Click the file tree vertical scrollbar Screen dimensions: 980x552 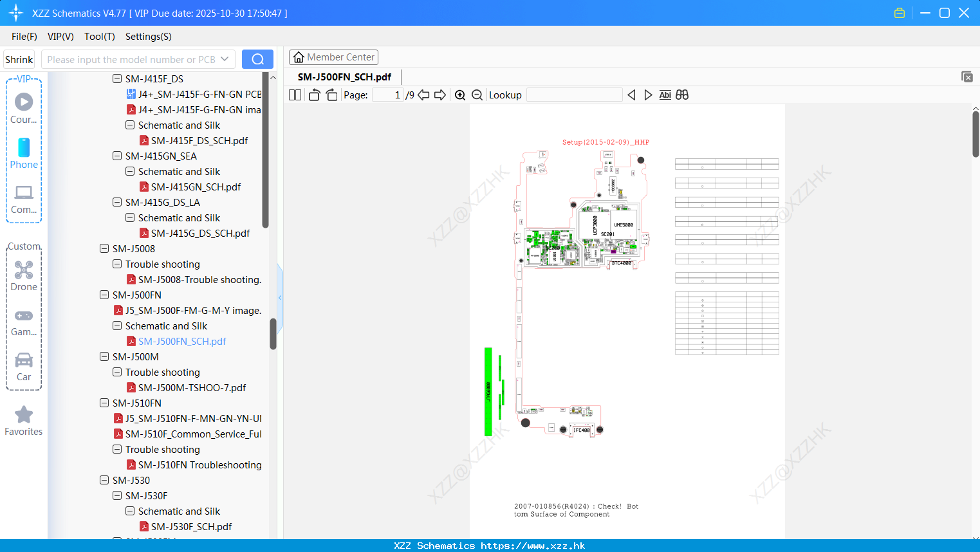(273, 334)
